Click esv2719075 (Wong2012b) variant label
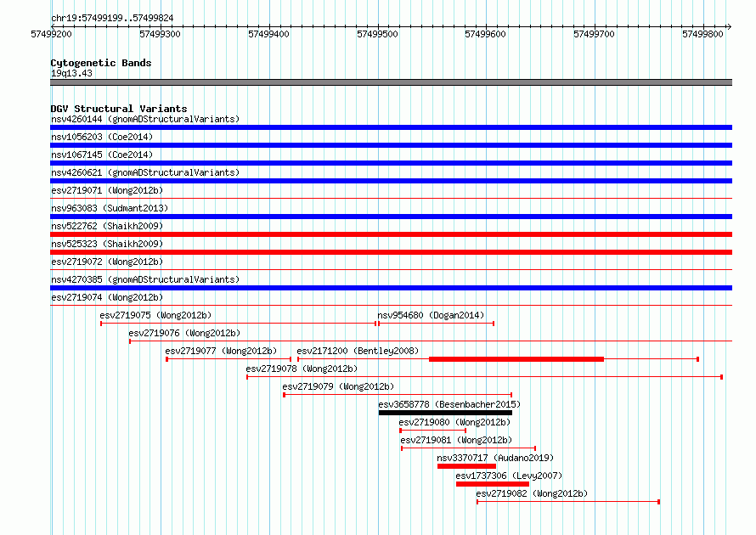This screenshot has width=756, height=535. (155, 315)
